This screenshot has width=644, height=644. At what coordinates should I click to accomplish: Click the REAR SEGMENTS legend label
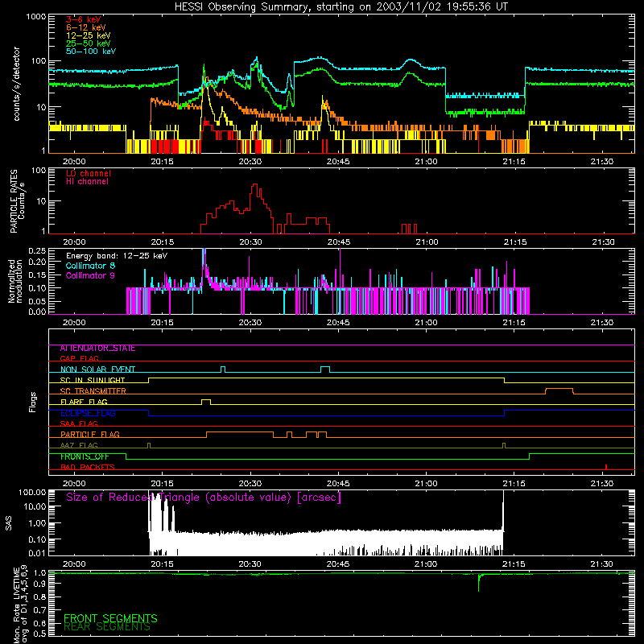[107, 627]
